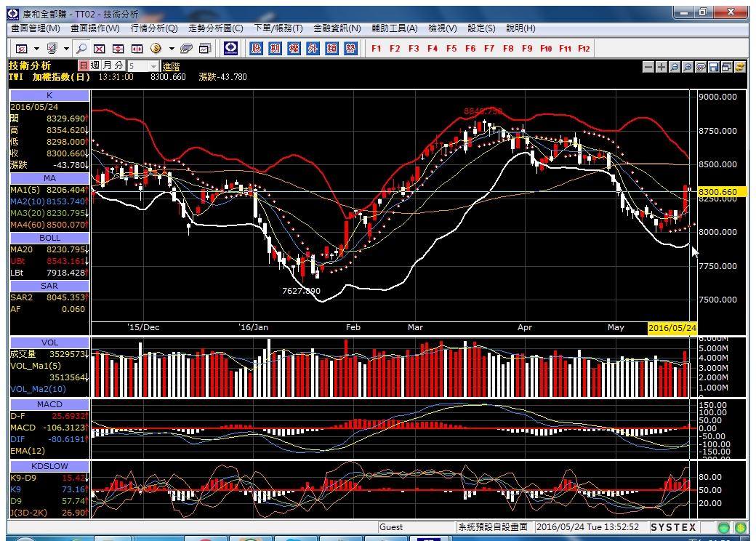756x541 pixels.
Task: Click the F10 shortcut button
Action: [x=546, y=49]
